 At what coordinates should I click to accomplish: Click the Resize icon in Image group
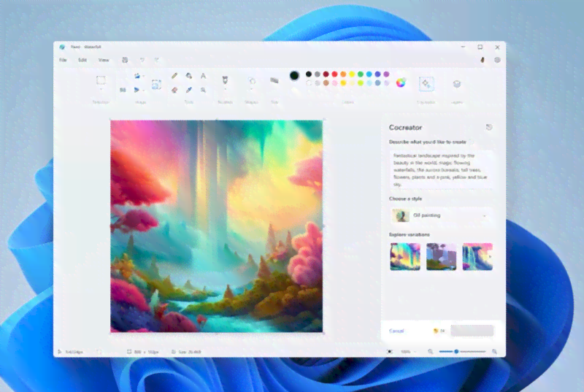[123, 90]
